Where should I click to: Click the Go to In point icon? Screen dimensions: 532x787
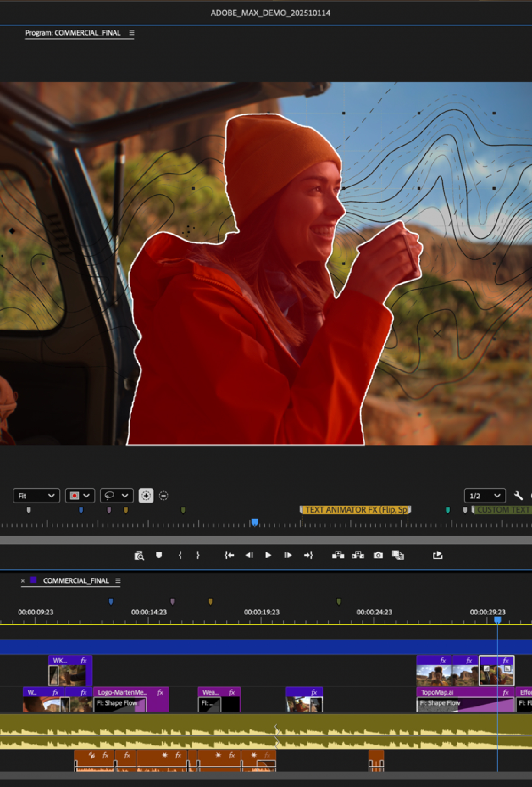pyautogui.click(x=229, y=555)
